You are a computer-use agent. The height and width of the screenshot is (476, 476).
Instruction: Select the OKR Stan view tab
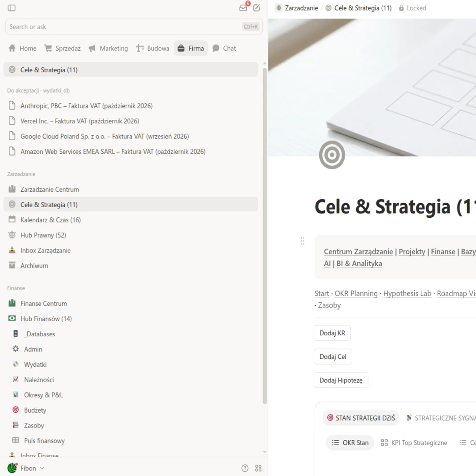pyautogui.click(x=350, y=443)
